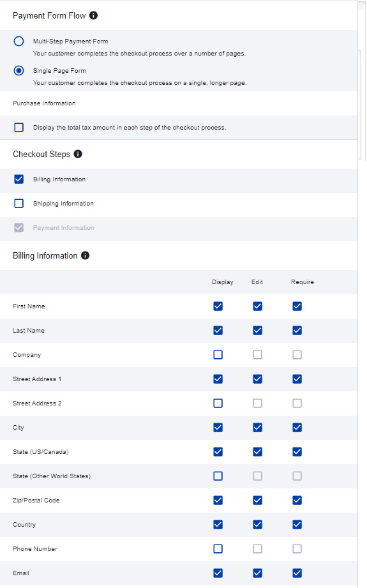Enable the Shipping Information checkout step
This screenshot has height=588, width=367.
coord(19,203)
